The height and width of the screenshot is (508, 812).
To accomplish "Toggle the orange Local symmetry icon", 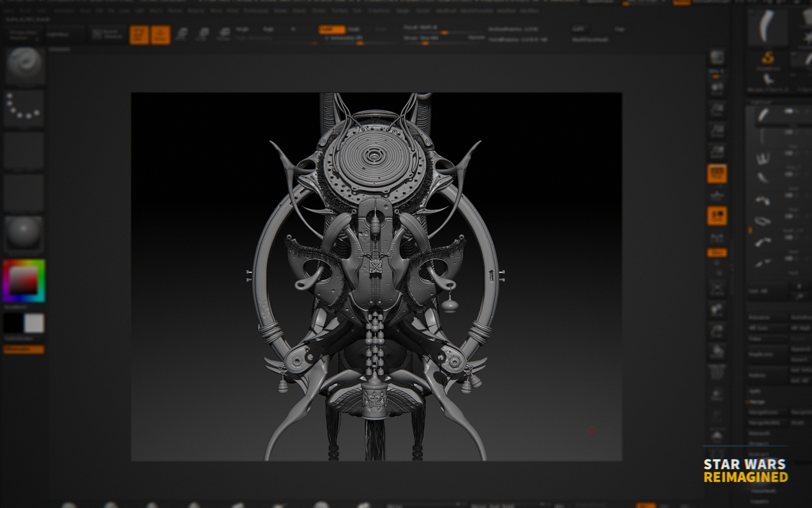I will click(x=717, y=215).
